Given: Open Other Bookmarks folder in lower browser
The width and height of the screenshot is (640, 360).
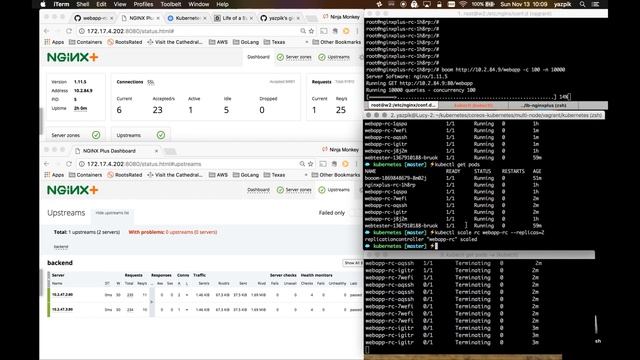Looking at the screenshot, I should point(336,175).
